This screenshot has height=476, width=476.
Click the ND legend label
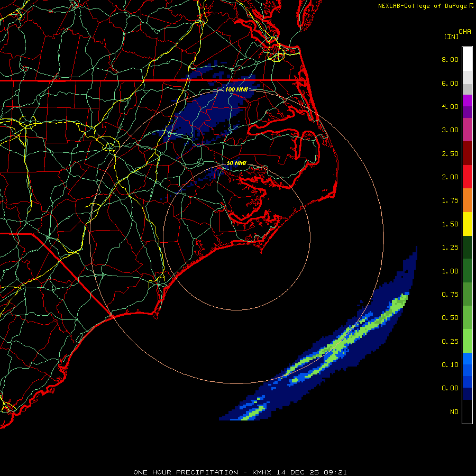click(x=454, y=412)
